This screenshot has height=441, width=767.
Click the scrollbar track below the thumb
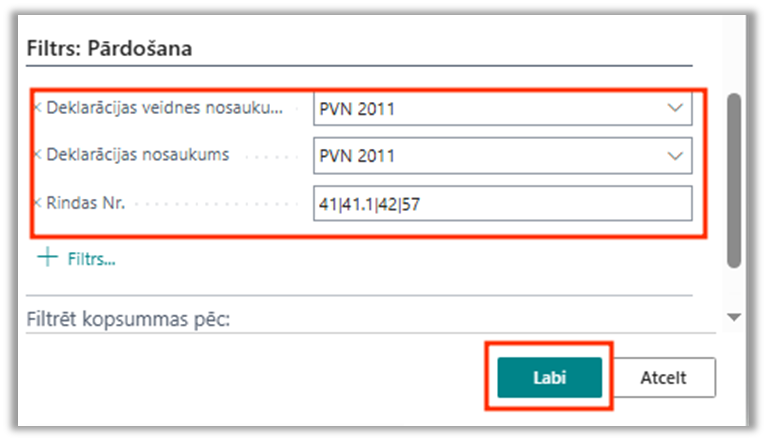click(735, 288)
